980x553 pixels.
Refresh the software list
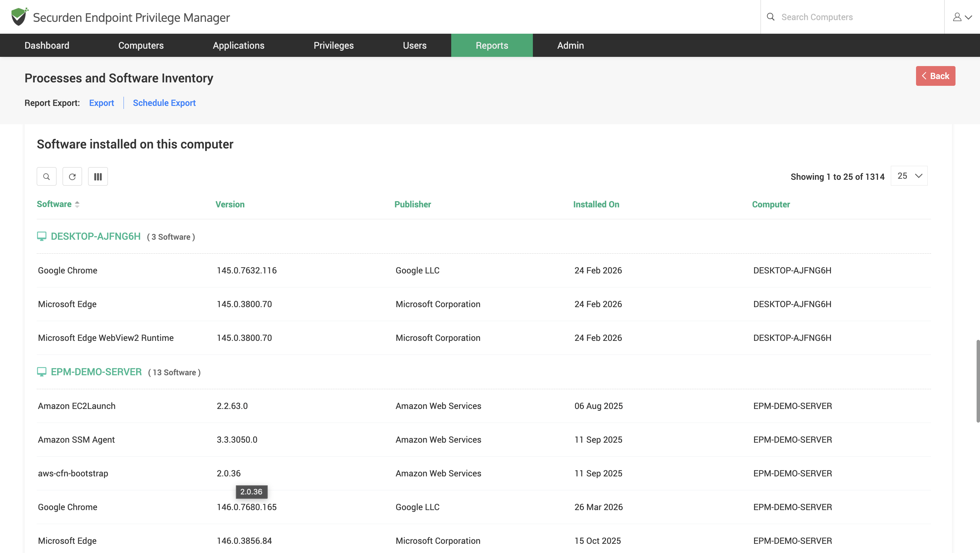[72, 177]
